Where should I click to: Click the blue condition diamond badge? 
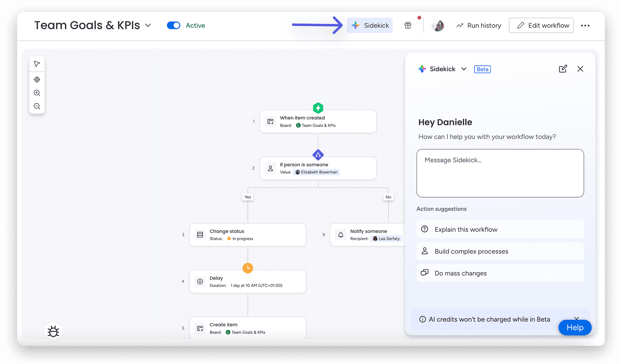click(318, 155)
